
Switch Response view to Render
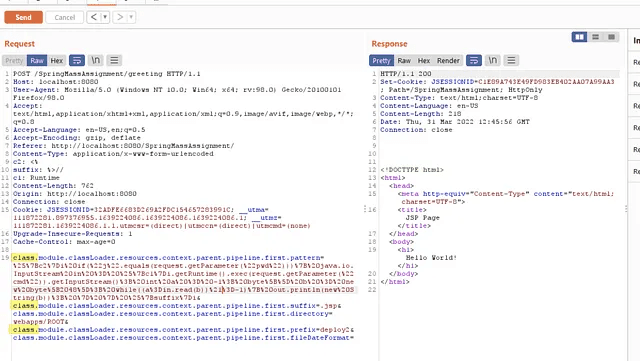coord(448,60)
